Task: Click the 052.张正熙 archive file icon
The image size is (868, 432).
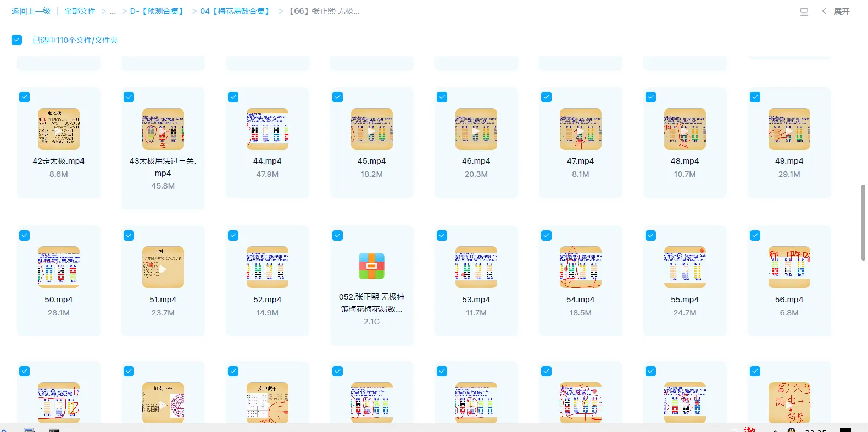Action: 372,266
